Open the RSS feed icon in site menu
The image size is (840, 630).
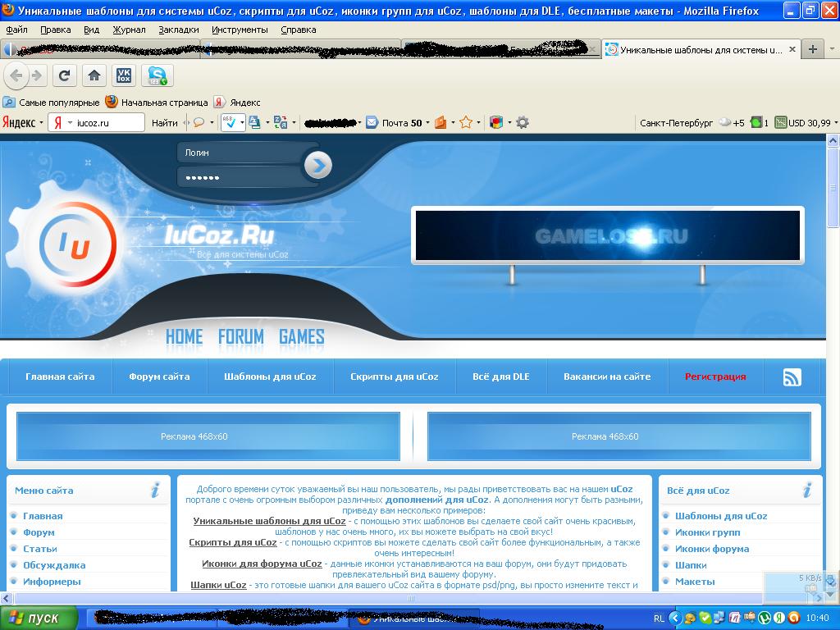click(x=792, y=377)
